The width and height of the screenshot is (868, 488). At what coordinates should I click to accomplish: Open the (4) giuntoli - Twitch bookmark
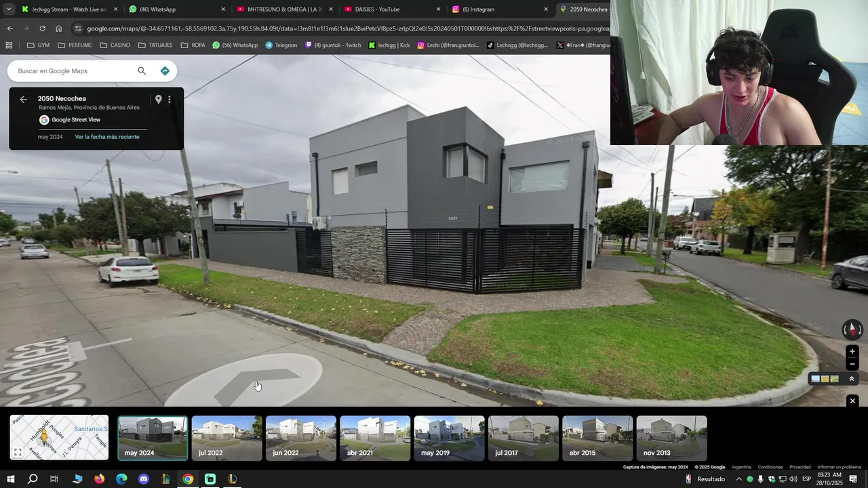point(333,45)
